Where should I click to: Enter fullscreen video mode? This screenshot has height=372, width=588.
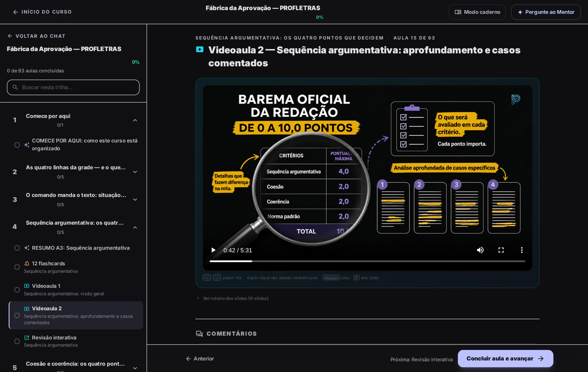501,250
